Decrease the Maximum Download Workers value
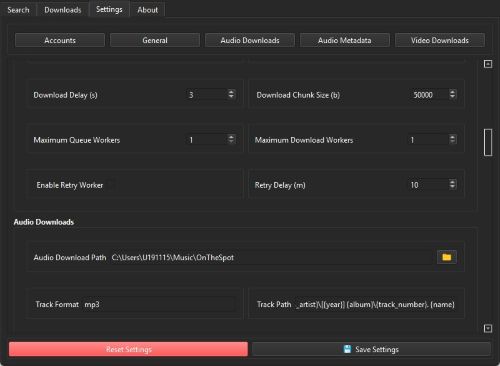Image resolution: width=500 pixels, height=366 pixels. pyautogui.click(x=452, y=142)
